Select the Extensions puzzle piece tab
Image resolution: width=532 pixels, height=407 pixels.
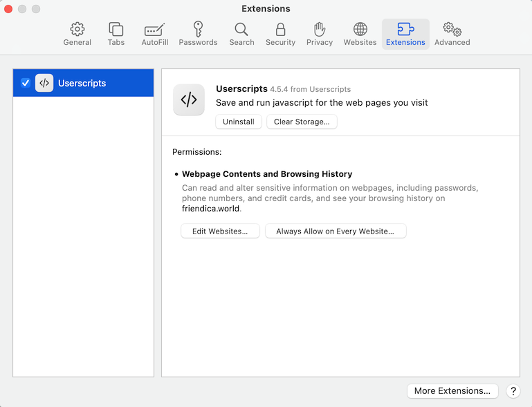[x=405, y=35]
